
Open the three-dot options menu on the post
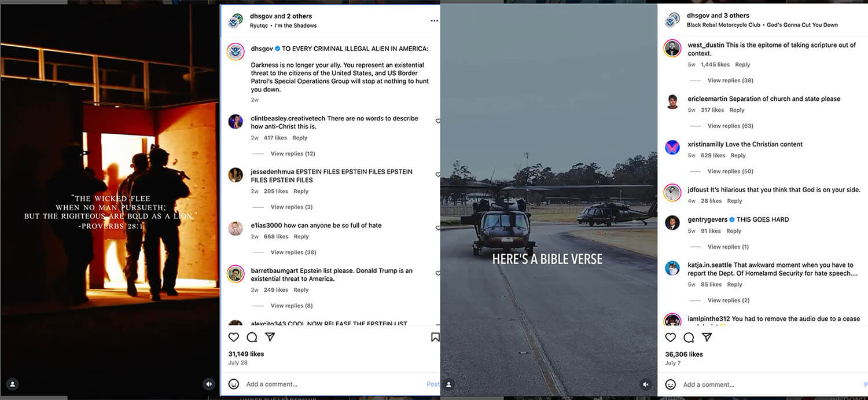pyautogui.click(x=434, y=20)
